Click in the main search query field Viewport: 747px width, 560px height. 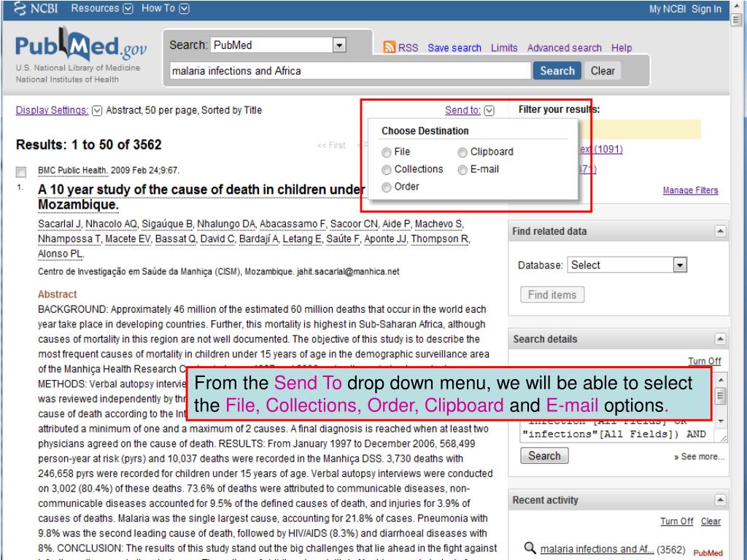point(349,71)
